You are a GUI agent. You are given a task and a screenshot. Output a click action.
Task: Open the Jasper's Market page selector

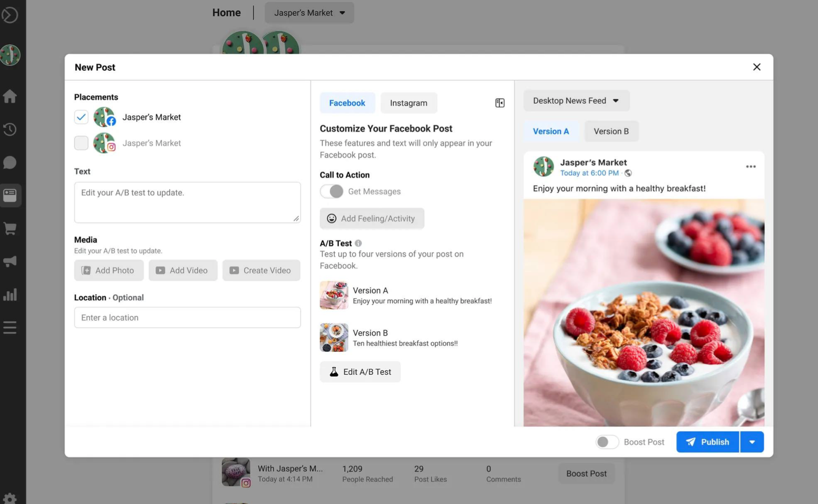click(x=309, y=13)
